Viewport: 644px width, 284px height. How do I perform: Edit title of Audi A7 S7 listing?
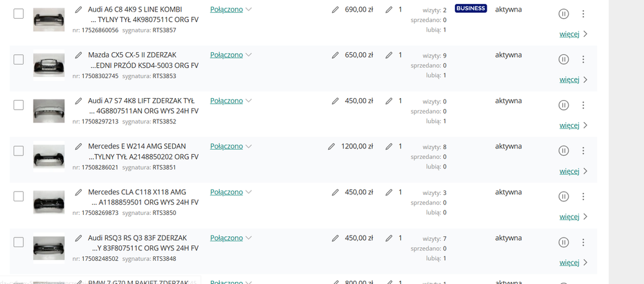click(79, 101)
